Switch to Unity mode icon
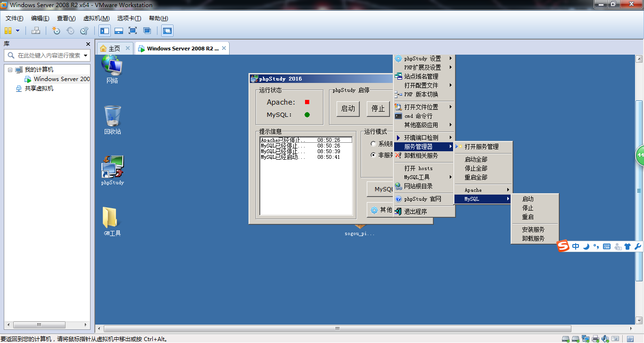The image size is (644, 343). [147, 31]
